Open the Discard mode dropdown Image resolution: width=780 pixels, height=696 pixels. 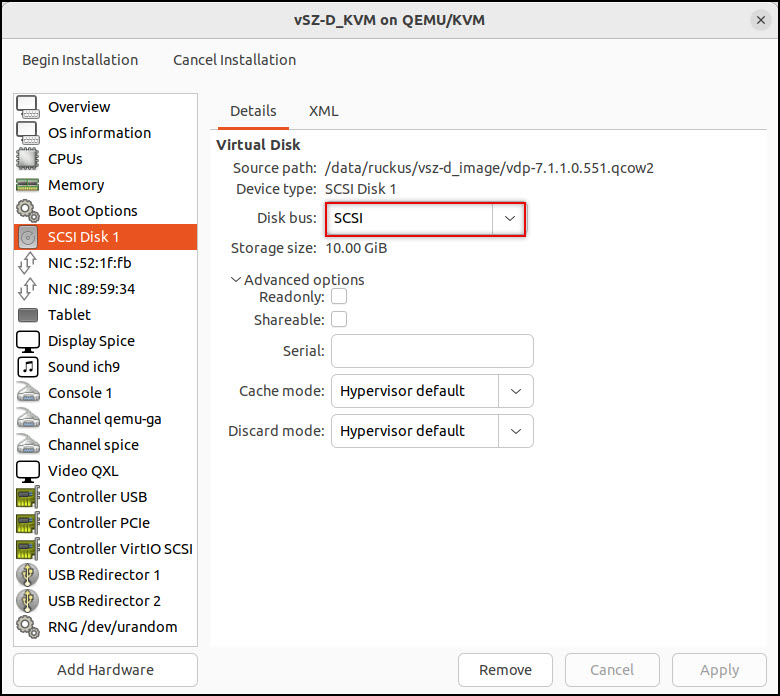(432, 431)
